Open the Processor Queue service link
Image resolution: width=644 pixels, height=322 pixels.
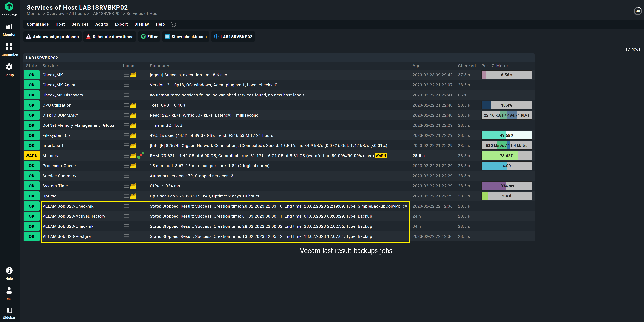pyautogui.click(x=59, y=166)
